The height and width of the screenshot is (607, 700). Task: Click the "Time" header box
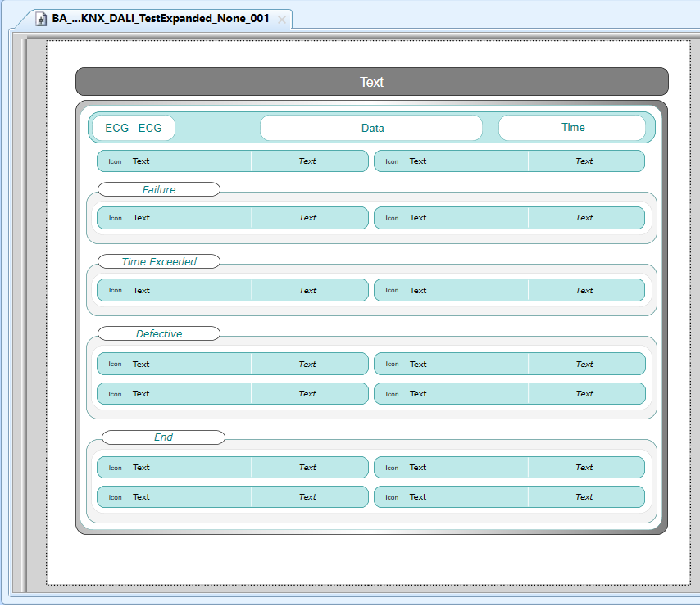tap(572, 128)
